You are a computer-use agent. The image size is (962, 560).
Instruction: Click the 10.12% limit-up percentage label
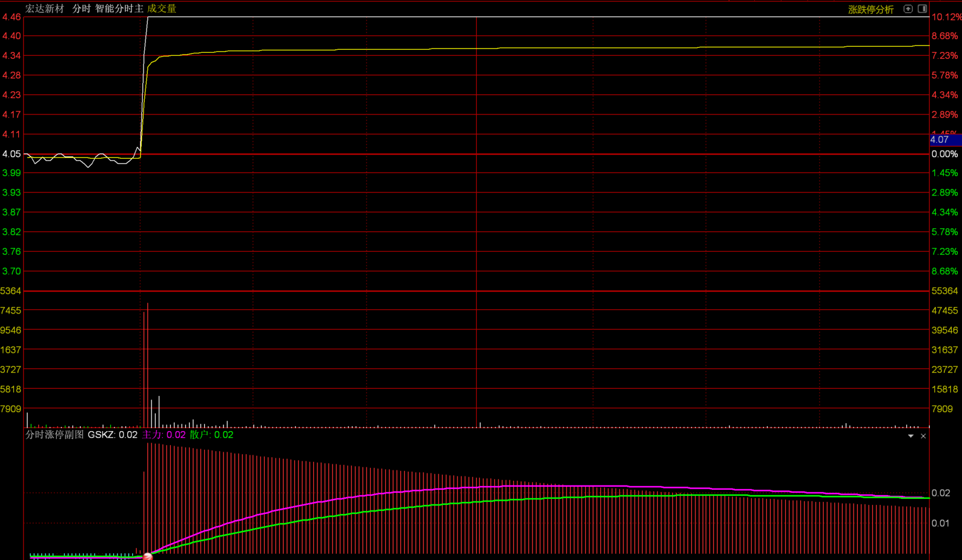946,17
